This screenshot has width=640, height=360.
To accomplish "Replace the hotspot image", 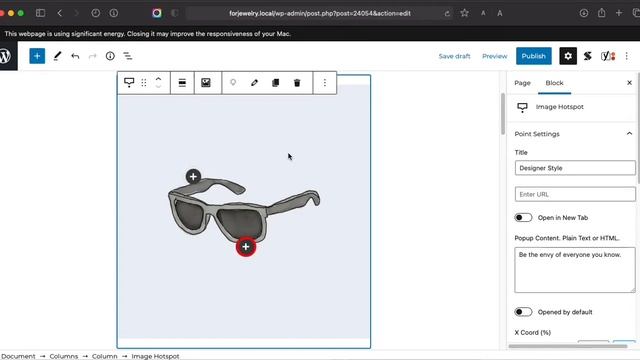I will (206, 83).
